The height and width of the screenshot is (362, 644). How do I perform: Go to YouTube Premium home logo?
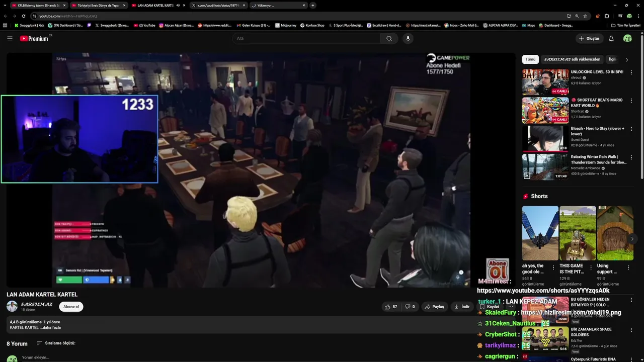[x=34, y=38]
